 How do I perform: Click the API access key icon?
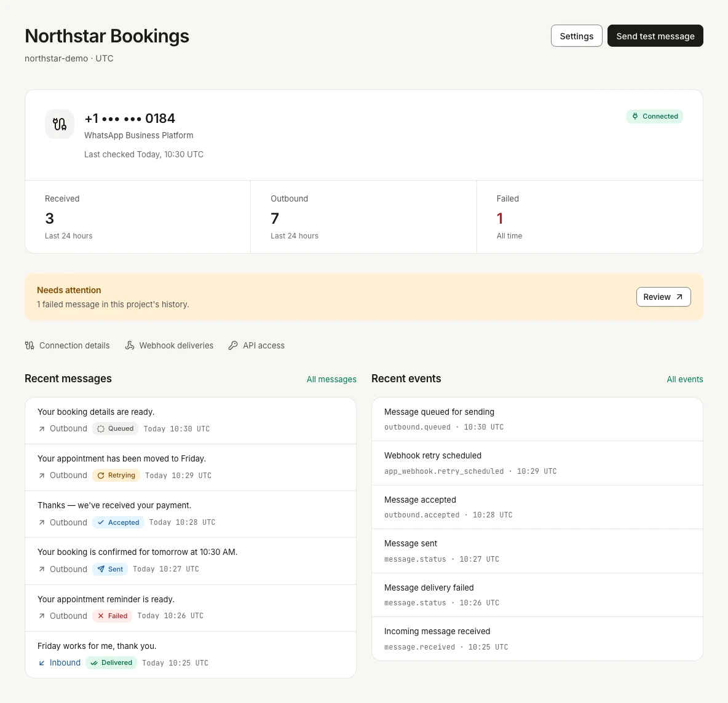pos(233,345)
